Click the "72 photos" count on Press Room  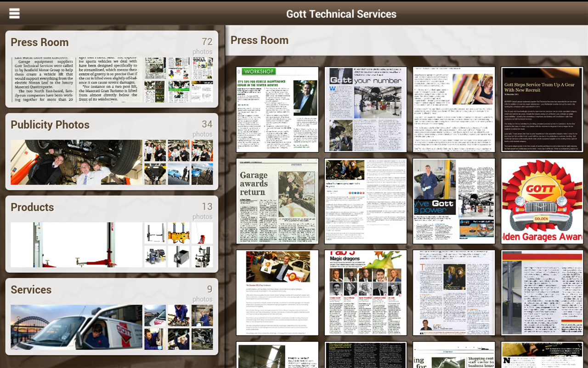point(203,46)
